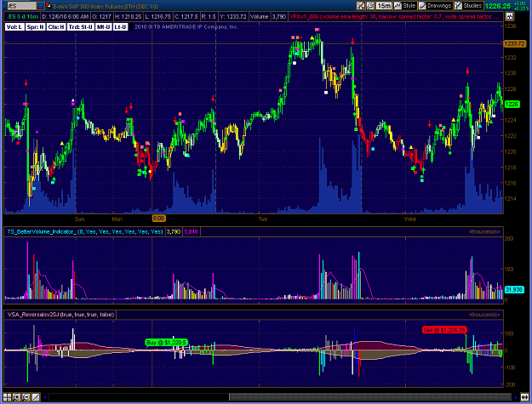Click the Tue label on the time axis
The height and width of the screenshot is (404, 532).
263,219
